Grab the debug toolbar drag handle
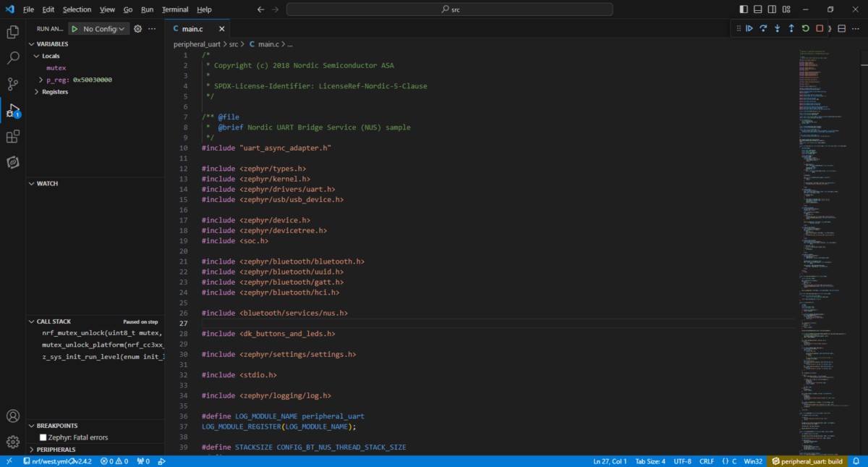The image size is (868, 467). pyautogui.click(x=738, y=28)
